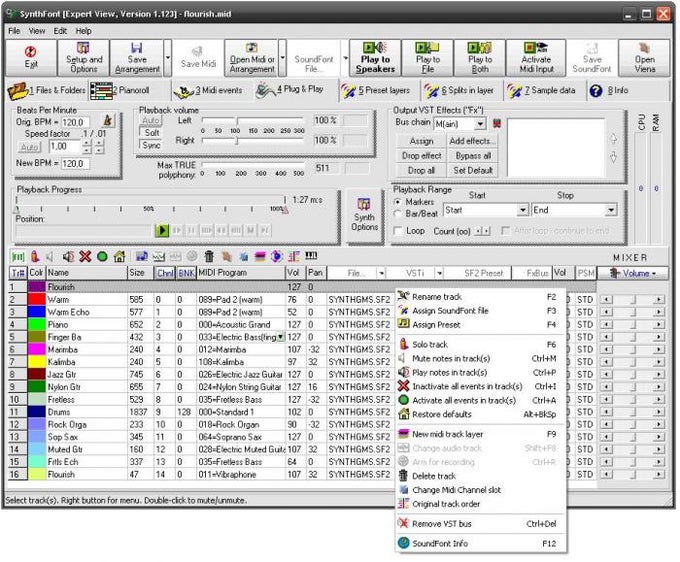Open Finger Ba MIDI Program dropdown arrow
Image resolution: width=680 pixels, height=562 pixels.
pyautogui.click(x=281, y=337)
